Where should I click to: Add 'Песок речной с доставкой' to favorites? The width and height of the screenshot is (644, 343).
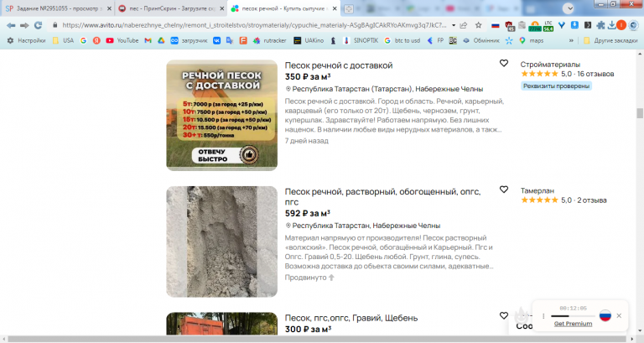(x=503, y=63)
